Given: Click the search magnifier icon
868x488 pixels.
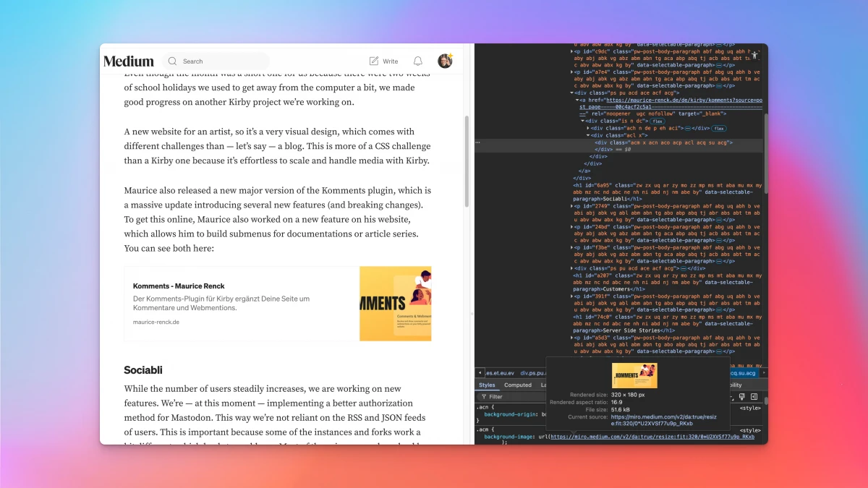Looking at the screenshot, I should pyautogui.click(x=172, y=61).
